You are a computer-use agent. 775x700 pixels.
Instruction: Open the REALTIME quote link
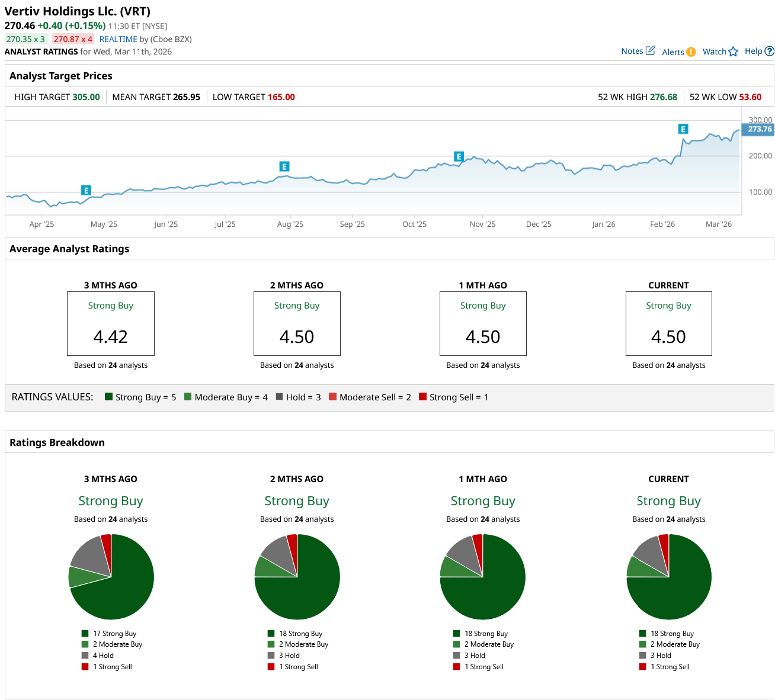coord(118,39)
